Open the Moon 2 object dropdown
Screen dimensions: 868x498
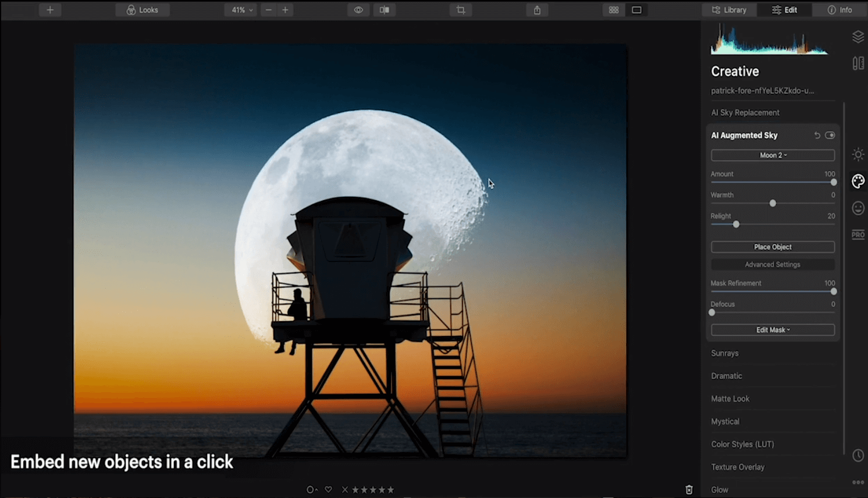[x=773, y=155]
